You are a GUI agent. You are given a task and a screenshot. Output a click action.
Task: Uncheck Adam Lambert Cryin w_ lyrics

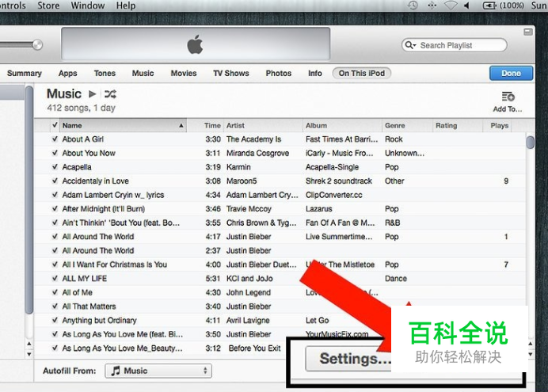(55, 195)
